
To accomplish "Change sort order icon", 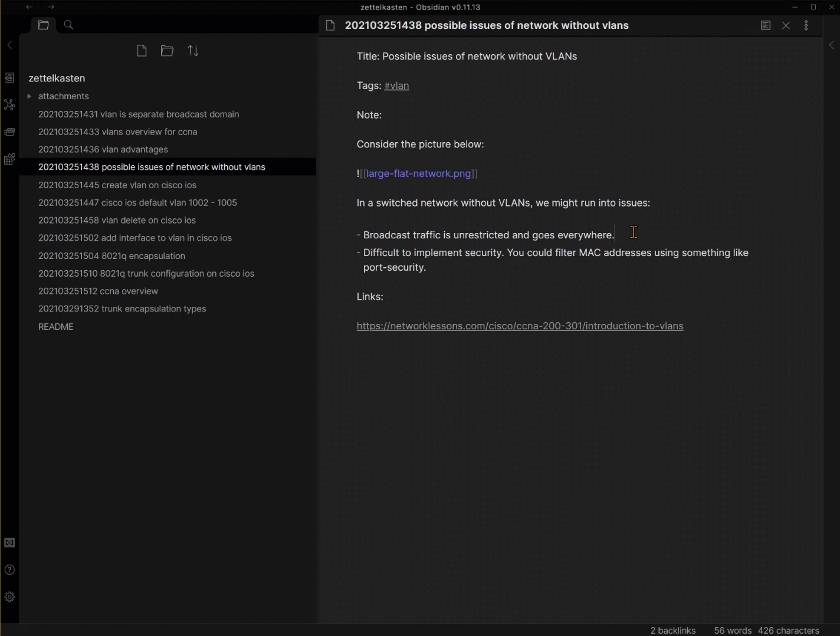I will (x=193, y=51).
